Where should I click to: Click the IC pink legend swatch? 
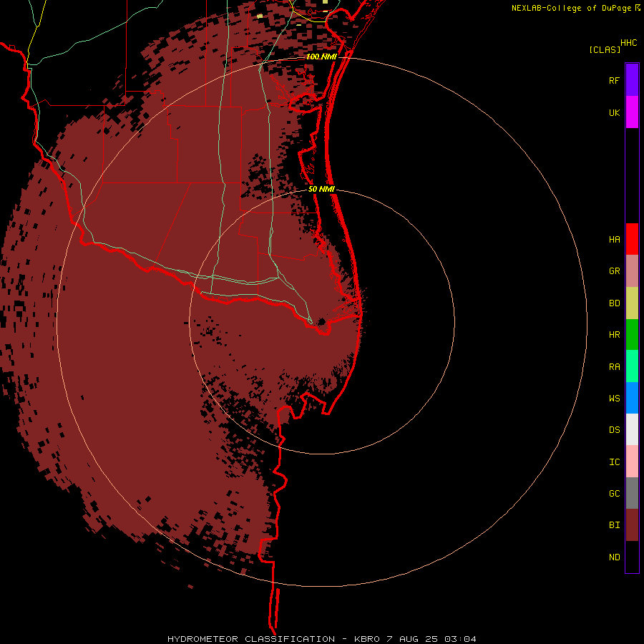tap(632, 462)
